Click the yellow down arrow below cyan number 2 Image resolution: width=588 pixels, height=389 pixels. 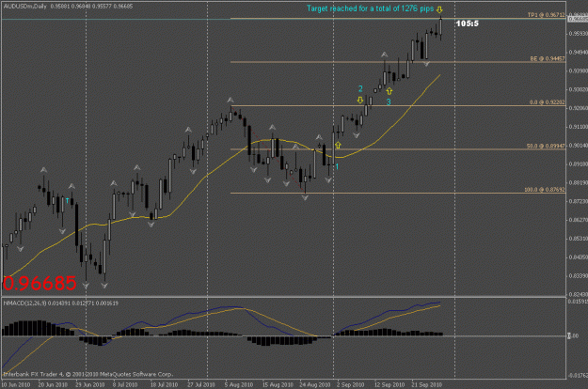[360, 100]
